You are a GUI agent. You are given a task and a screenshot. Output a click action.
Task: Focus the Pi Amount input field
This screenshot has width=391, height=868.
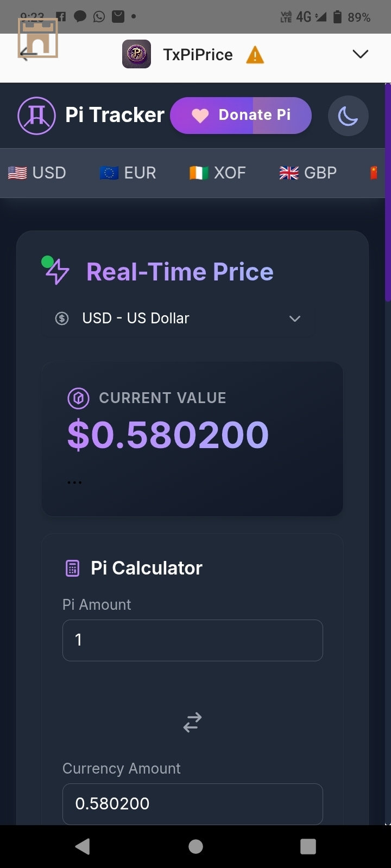193,640
